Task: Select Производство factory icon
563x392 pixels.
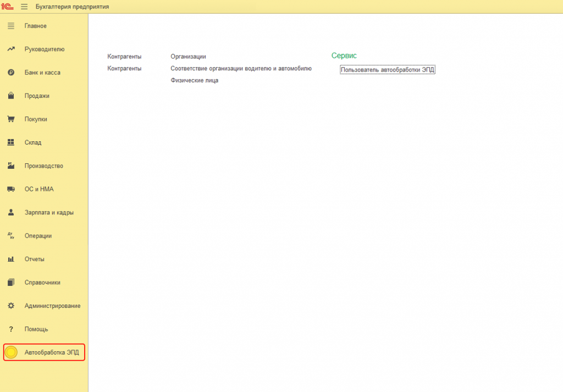Action: [11, 166]
